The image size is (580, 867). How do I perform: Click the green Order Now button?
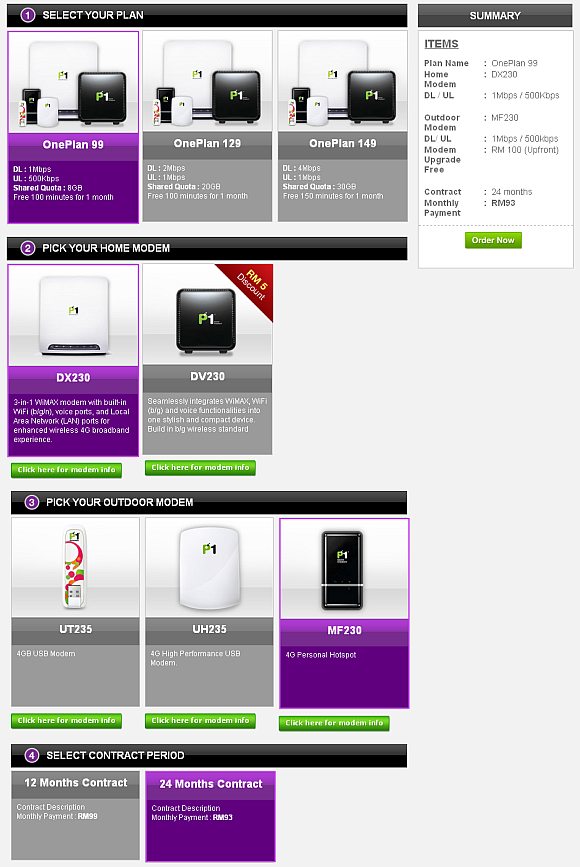[493, 240]
